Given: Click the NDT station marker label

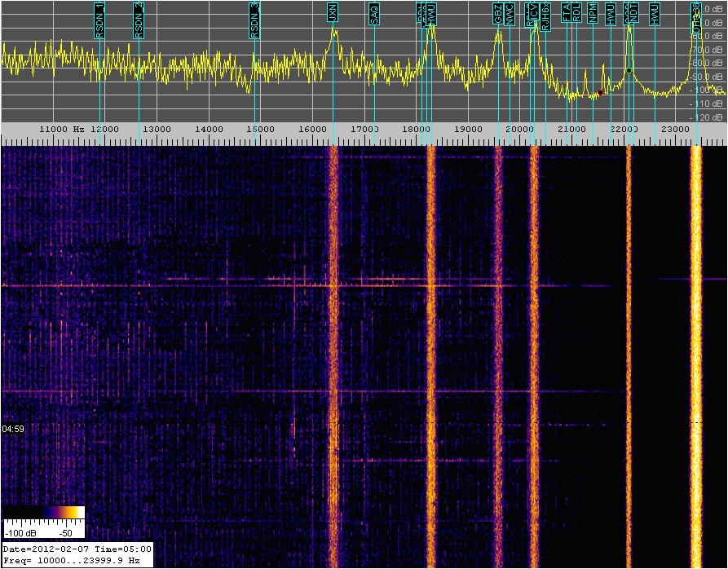Looking at the screenshot, I should [x=634, y=13].
